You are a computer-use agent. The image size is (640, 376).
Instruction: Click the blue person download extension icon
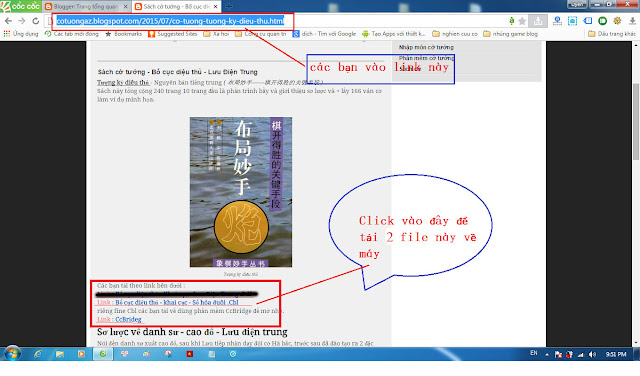pos(557,21)
